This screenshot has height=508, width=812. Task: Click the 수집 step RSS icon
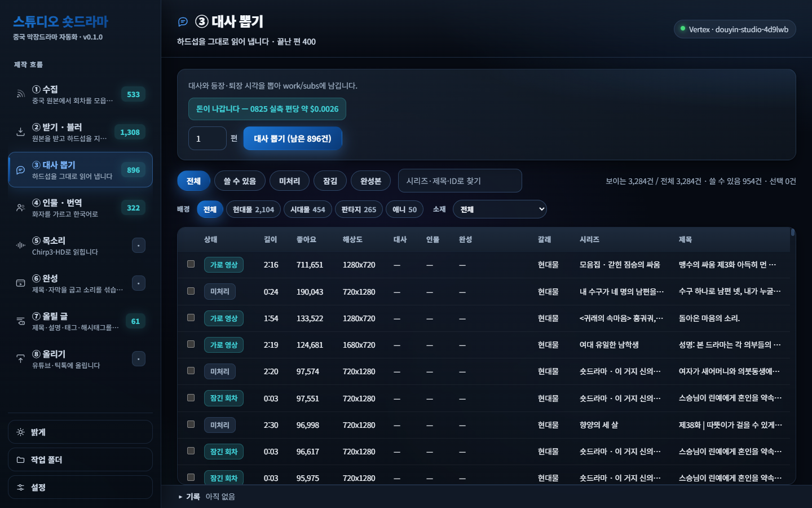(21, 94)
